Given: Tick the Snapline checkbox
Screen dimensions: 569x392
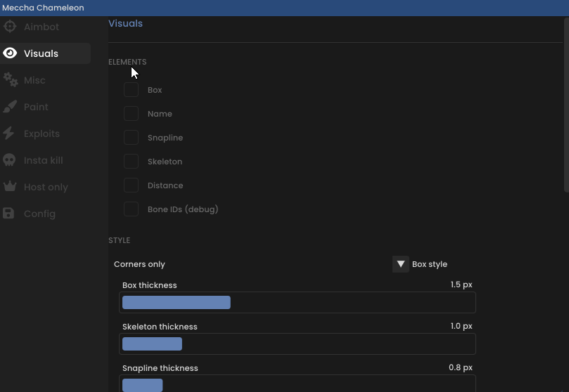Looking at the screenshot, I should coord(131,137).
